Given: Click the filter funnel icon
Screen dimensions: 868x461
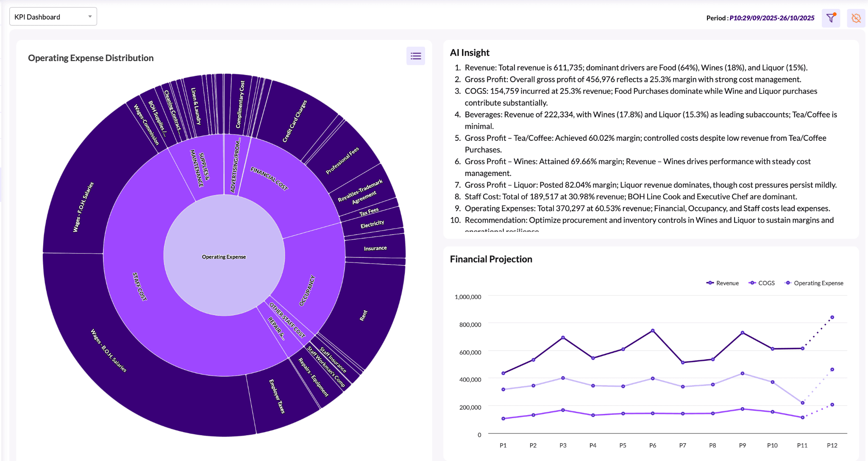Looking at the screenshot, I should coord(830,18).
